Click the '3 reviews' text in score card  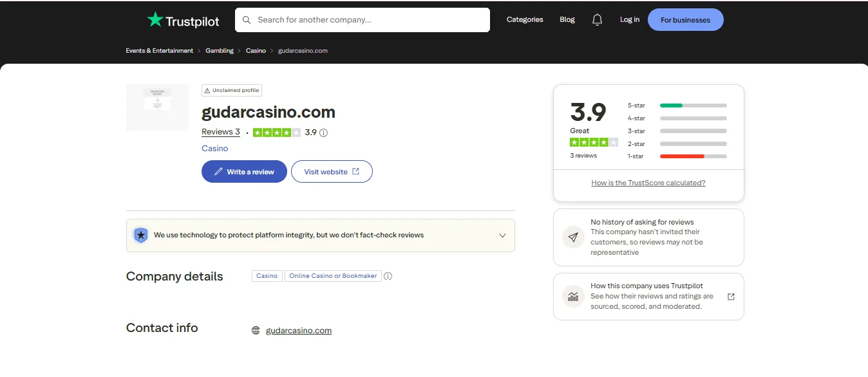tap(583, 156)
